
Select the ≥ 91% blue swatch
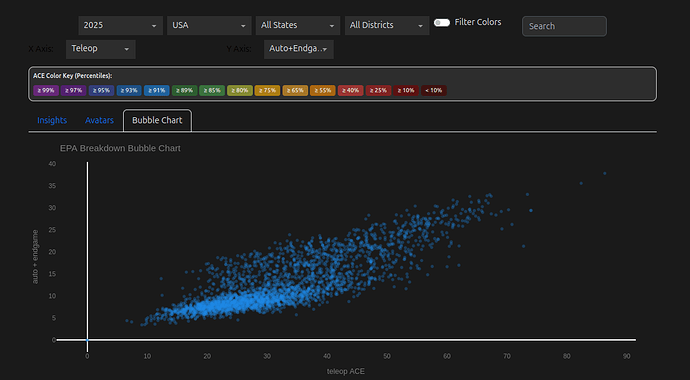coord(157,91)
